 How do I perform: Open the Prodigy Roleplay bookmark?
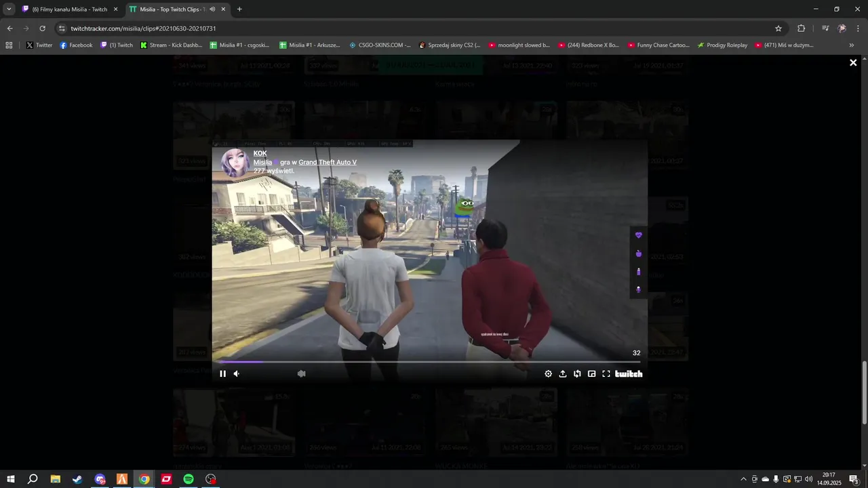coord(722,45)
